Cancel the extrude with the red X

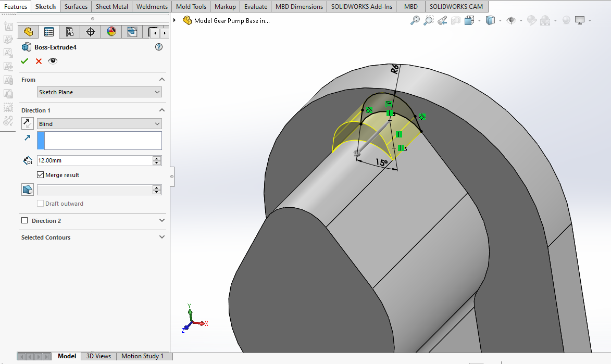(39, 61)
